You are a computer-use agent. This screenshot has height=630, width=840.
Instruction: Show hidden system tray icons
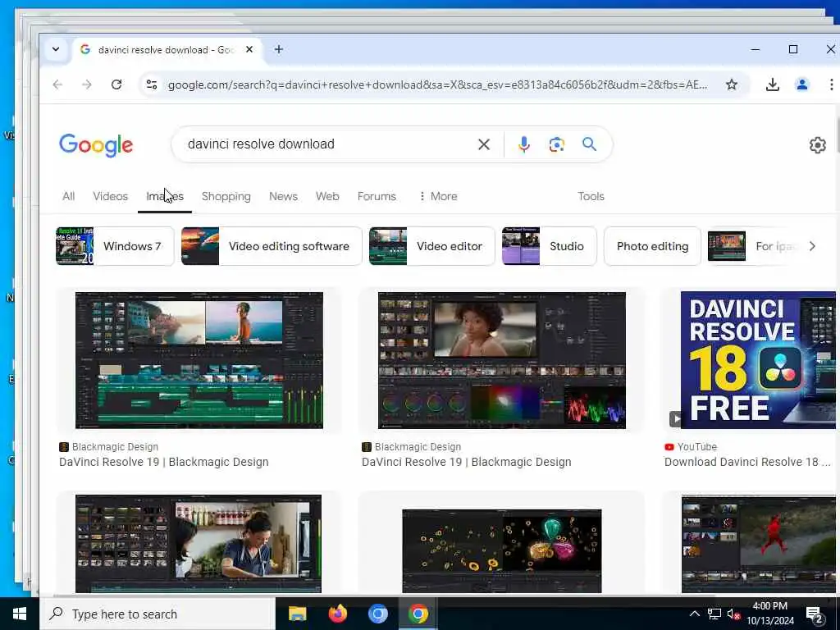coord(694,614)
